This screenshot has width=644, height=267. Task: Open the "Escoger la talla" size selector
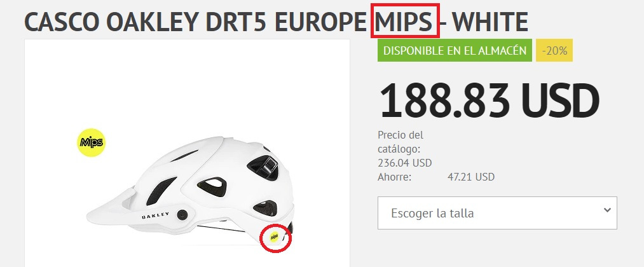click(497, 213)
